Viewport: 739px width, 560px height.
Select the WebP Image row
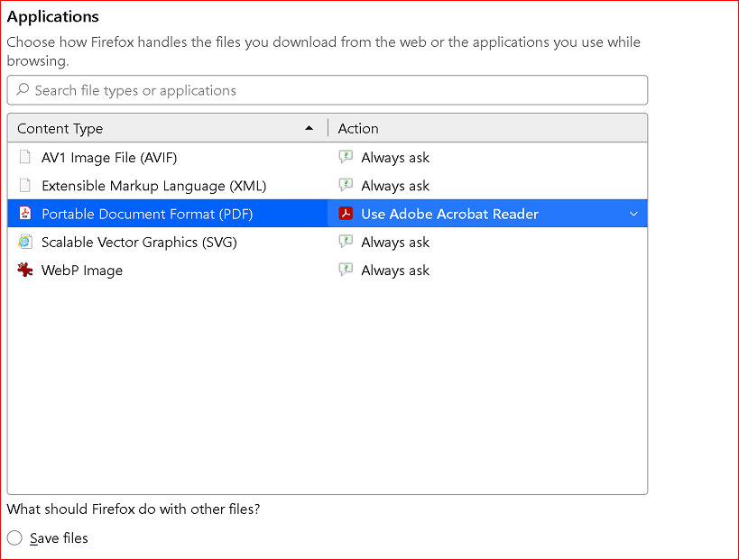pos(328,270)
